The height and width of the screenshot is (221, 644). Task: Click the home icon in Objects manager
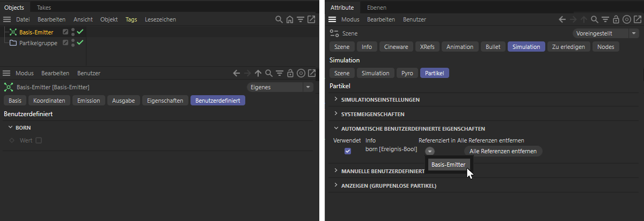pos(290,19)
